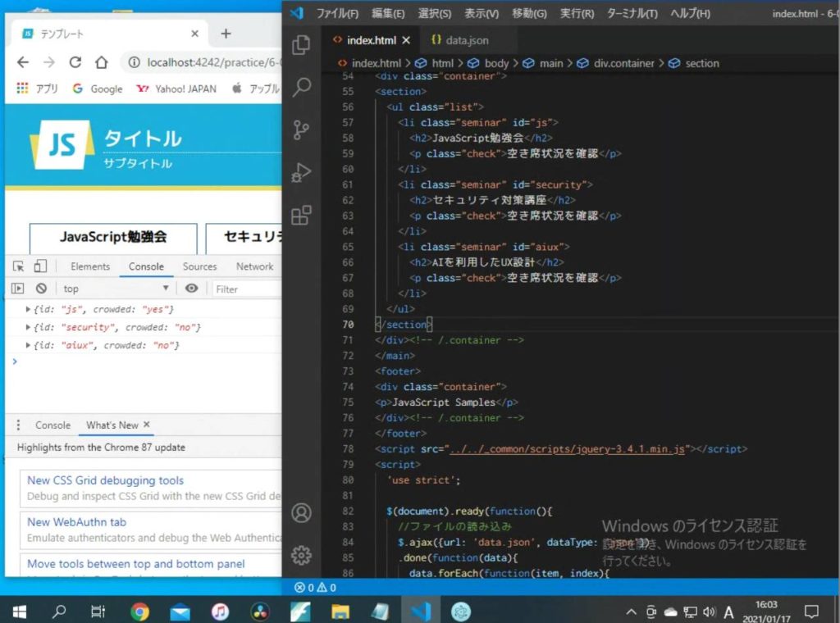Image resolution: width=840 pixels, height=623 pixels.
Task: Open the New CSS Grid debugging tools link
Action: point(106,480)
